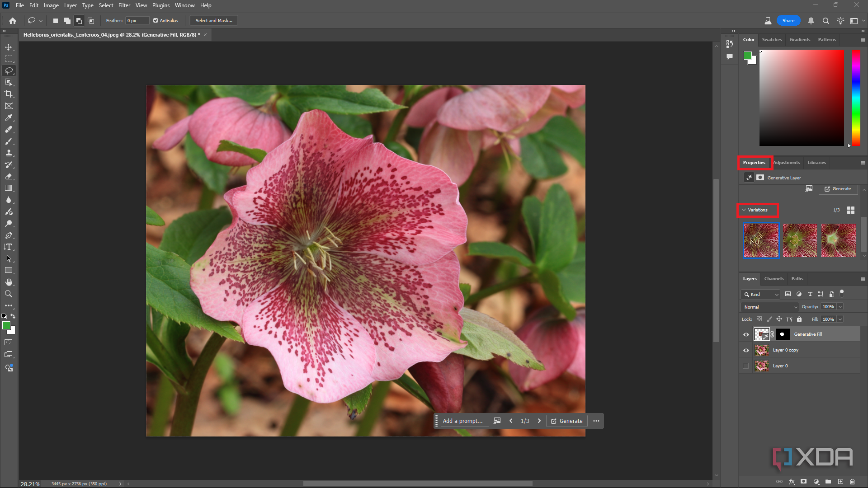Select the Zoom tool
Viewport: 868px width, 488px height.
(x=9, y=294)
